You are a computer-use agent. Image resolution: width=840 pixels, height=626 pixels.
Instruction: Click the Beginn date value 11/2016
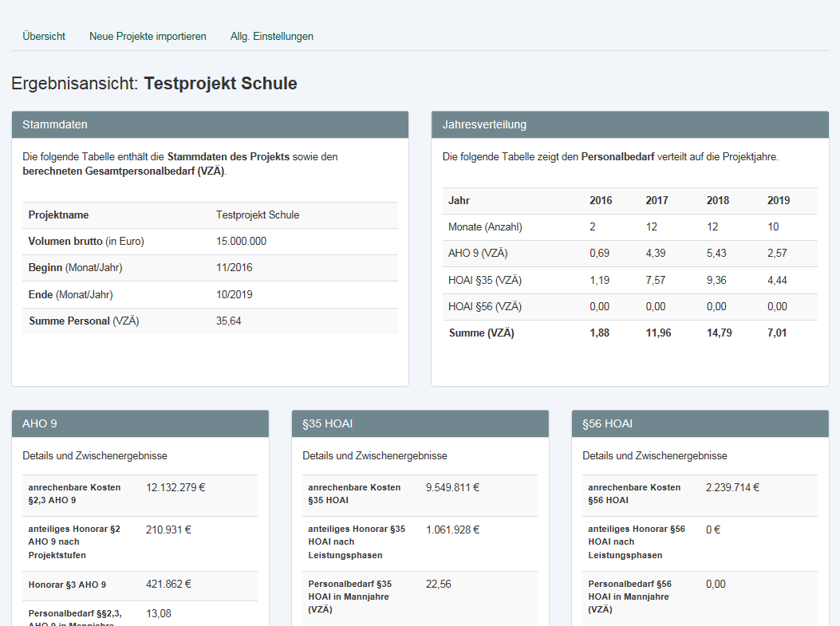click(234, 268)
